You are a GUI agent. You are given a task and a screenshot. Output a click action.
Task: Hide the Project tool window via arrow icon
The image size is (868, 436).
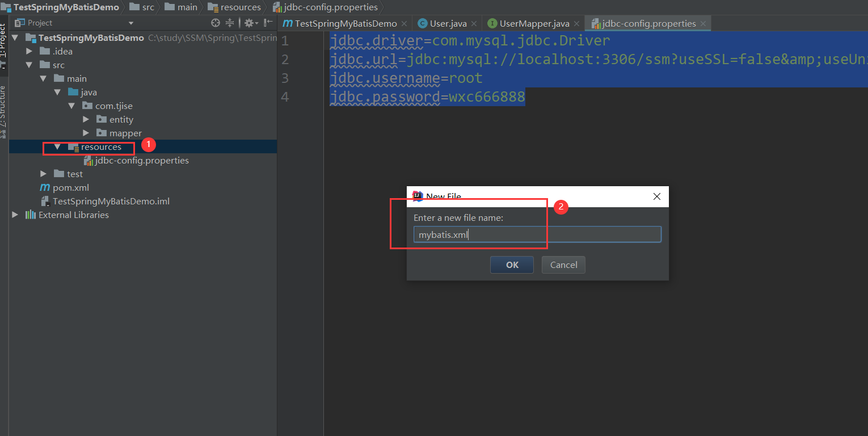tap(268, 23)
